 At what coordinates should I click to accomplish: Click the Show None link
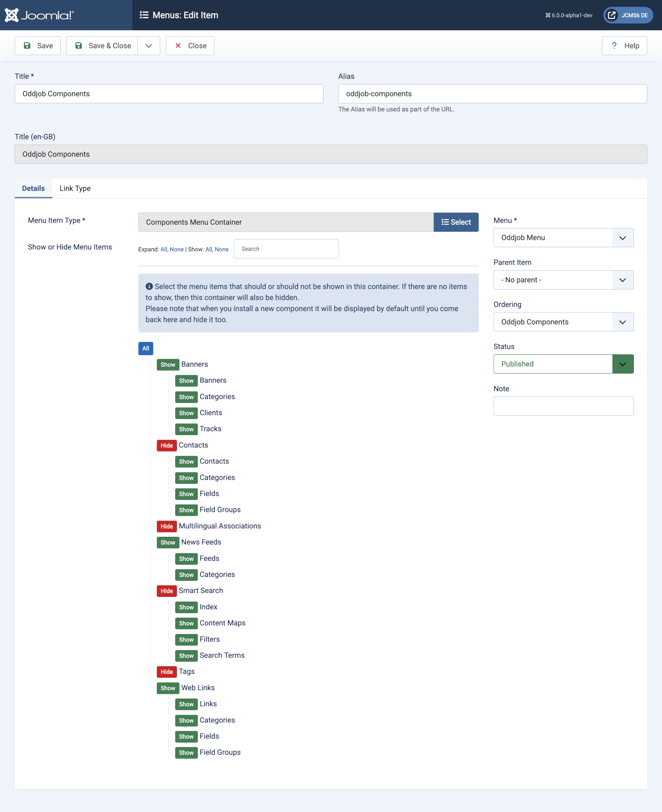[x=222, y=249]
